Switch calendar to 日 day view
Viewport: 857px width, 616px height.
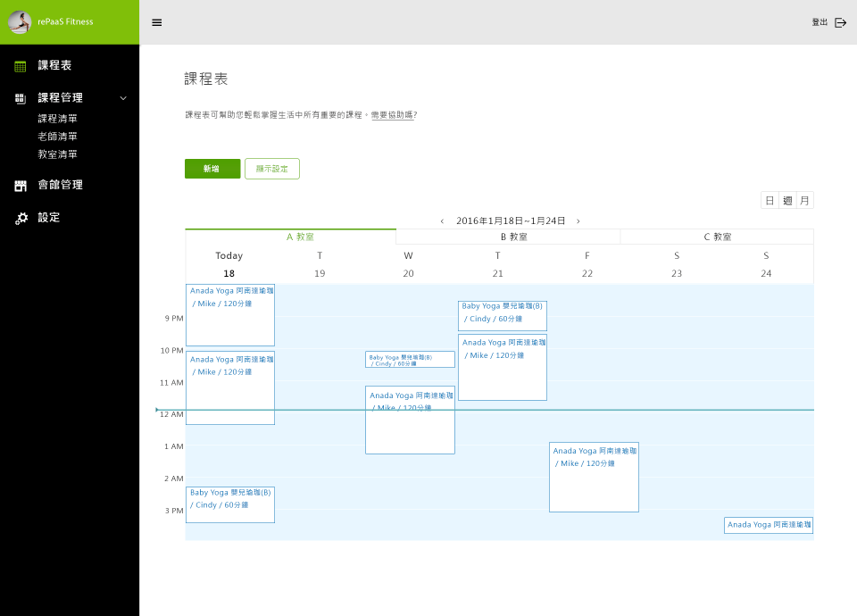tap(770, 201)
